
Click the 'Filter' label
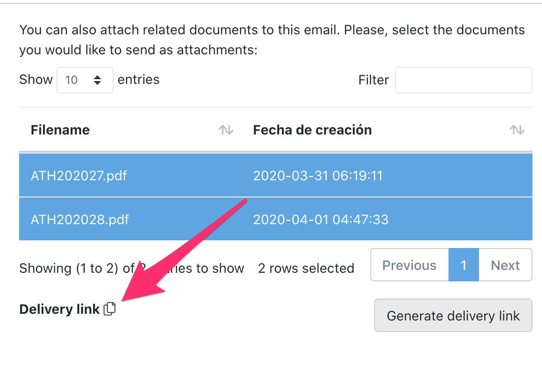[374, 80]
